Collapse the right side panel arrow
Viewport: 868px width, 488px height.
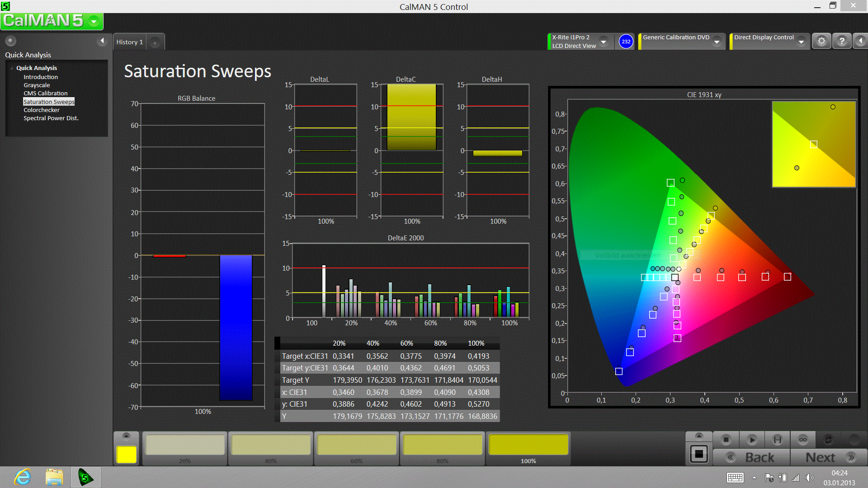[860, 41]
